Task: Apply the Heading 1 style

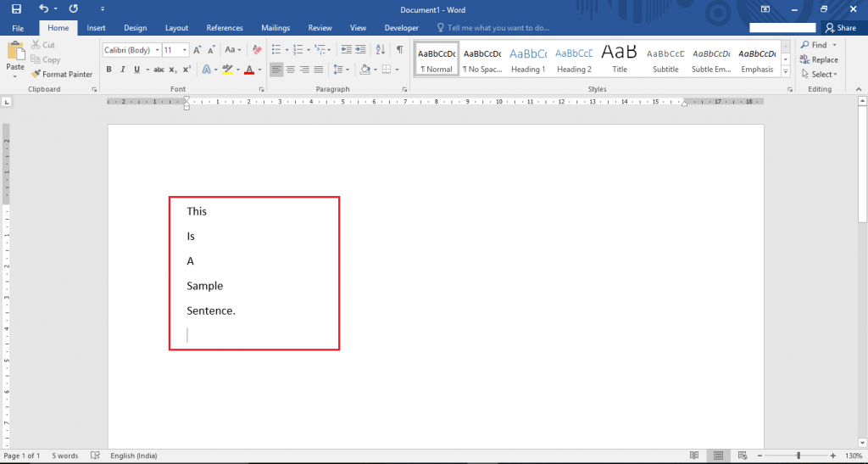Action: coord(528,59)
